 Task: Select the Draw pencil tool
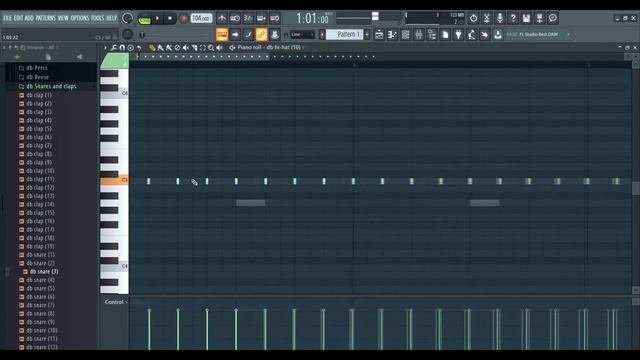click(152, 48)
